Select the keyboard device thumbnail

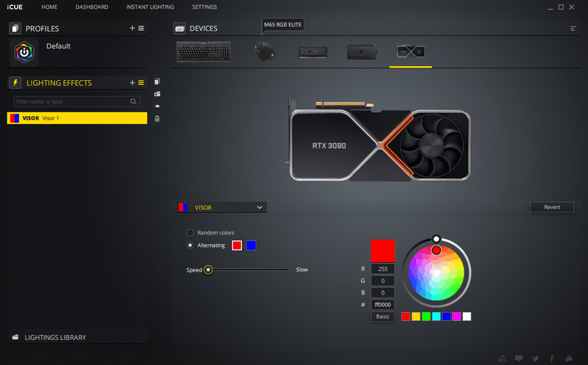tap(204, 51)
